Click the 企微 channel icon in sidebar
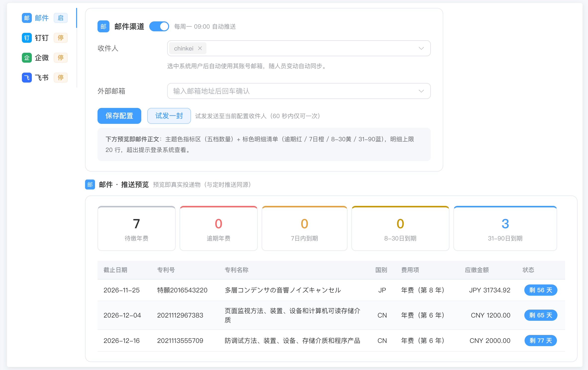Screen dimensions: 588x370 coord(27,58)
